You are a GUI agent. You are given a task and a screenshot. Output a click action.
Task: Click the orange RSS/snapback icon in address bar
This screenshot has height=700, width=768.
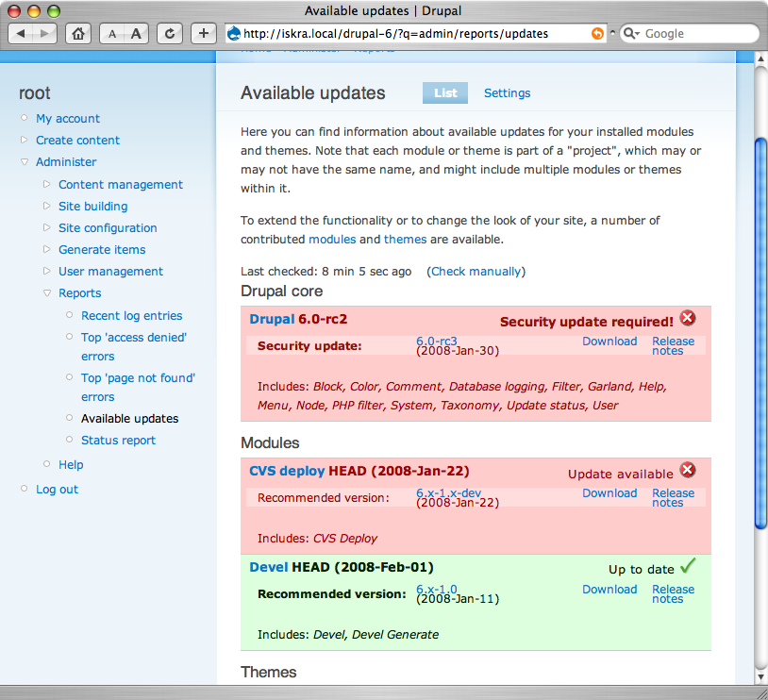597,33
